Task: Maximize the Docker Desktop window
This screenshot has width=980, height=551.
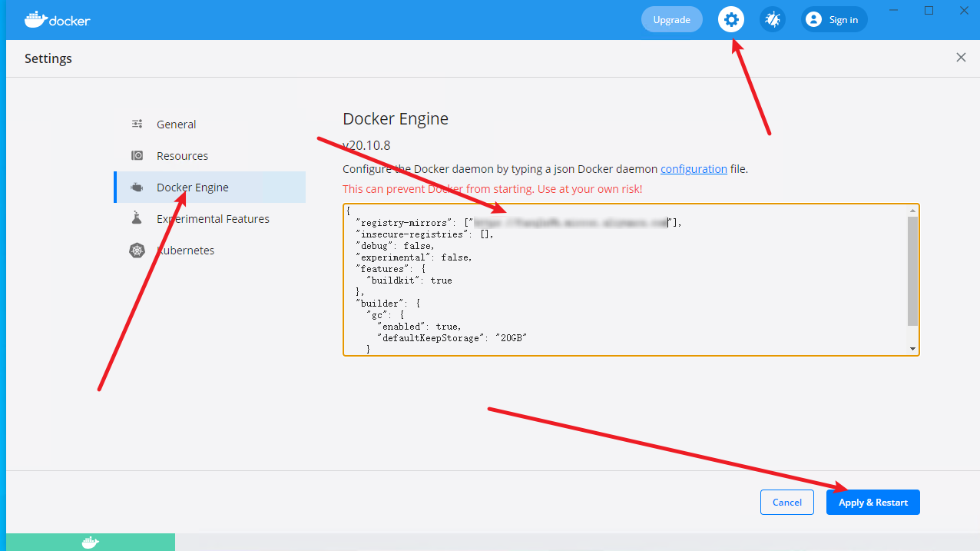Action: (x=929, y=11)
